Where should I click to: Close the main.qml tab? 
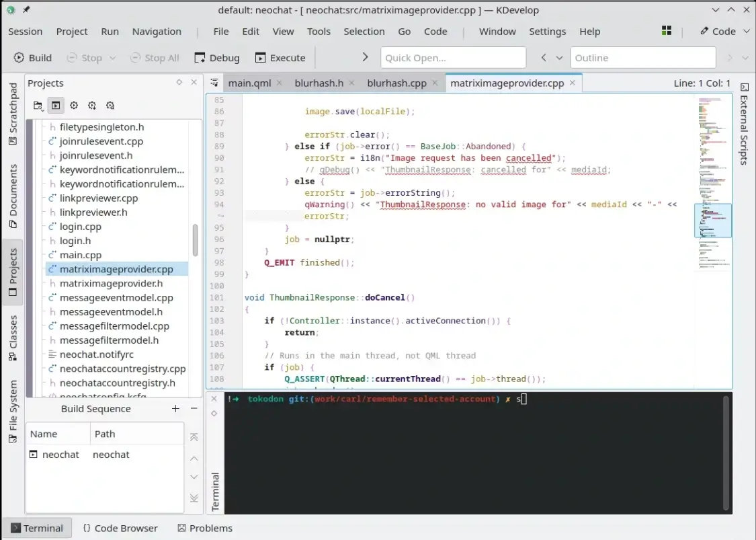pyautogui.click(x=279, y=83)
